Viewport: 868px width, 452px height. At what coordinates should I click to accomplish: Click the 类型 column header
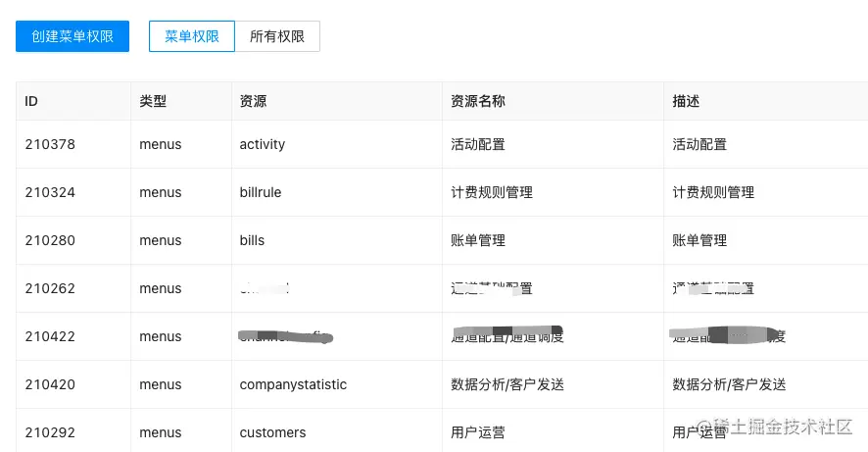(154, 101)
